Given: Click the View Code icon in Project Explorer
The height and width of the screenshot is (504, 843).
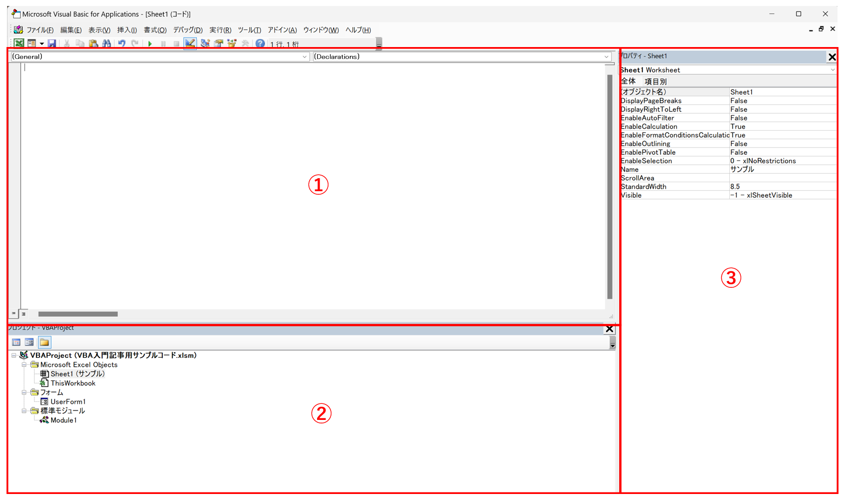Looking at the screenshot, I should pos(16,342).
